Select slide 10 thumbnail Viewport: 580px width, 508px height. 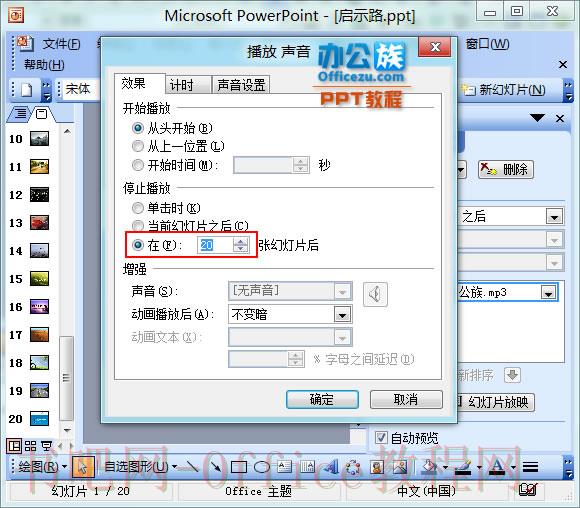click(39, 139)
